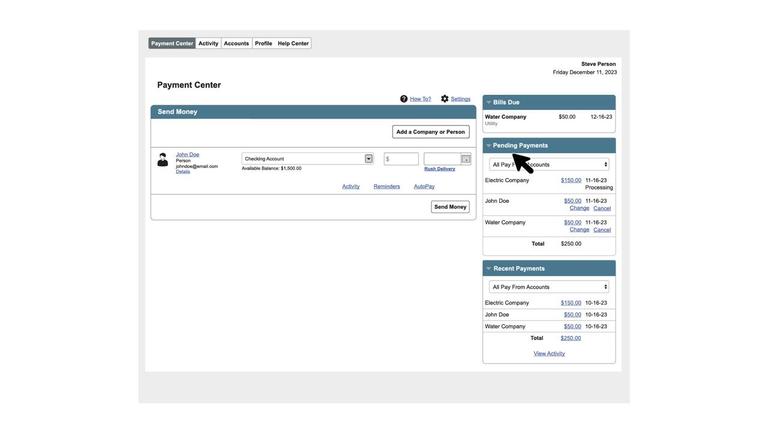Open the How To? link

coord(420,99)
